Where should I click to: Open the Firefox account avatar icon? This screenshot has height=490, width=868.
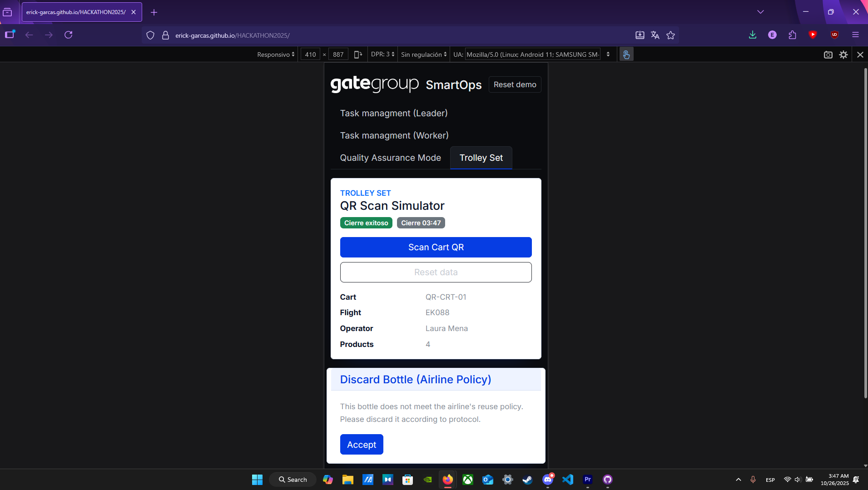pyautogui.click(x=772, y=35)
